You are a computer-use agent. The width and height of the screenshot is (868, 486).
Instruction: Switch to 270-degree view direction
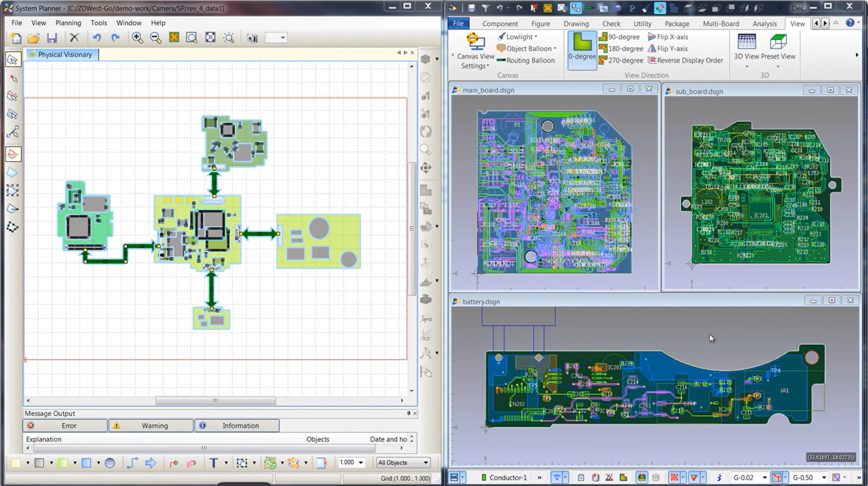pyautogui.click(x=621, y=60)
